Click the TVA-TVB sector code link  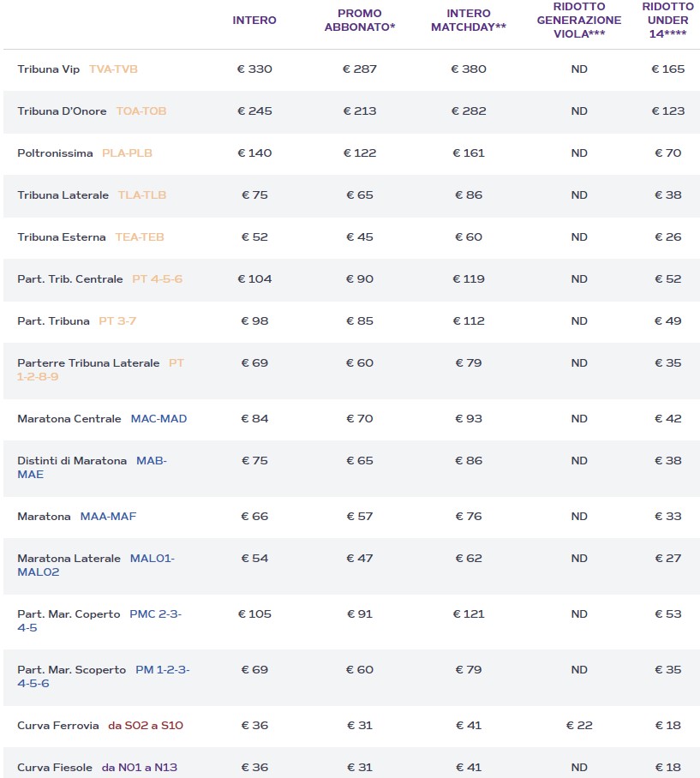click(113, 69)
